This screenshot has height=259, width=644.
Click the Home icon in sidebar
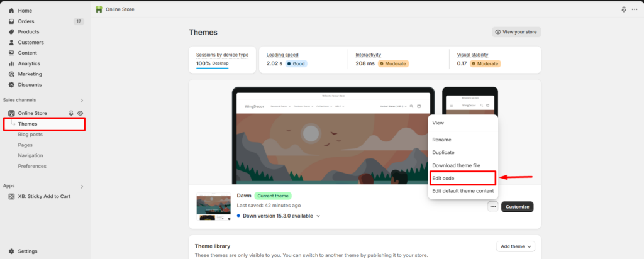click(x=11, y=11)
